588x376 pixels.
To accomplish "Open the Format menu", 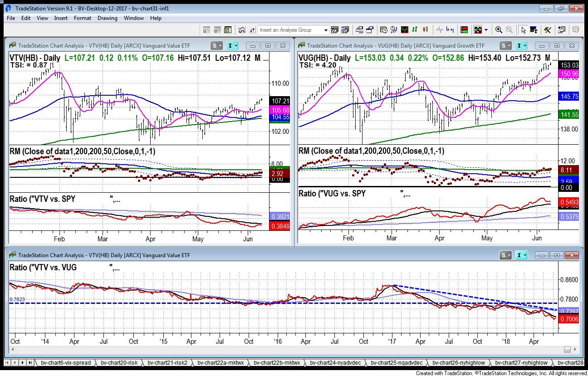I will pyautogui.click(x=83, y=18).
